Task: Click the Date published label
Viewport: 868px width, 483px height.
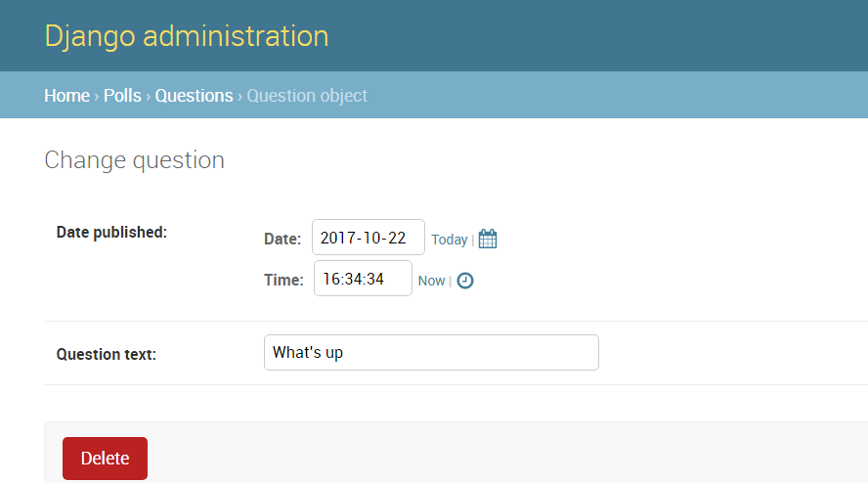Action: coord(111,232)
